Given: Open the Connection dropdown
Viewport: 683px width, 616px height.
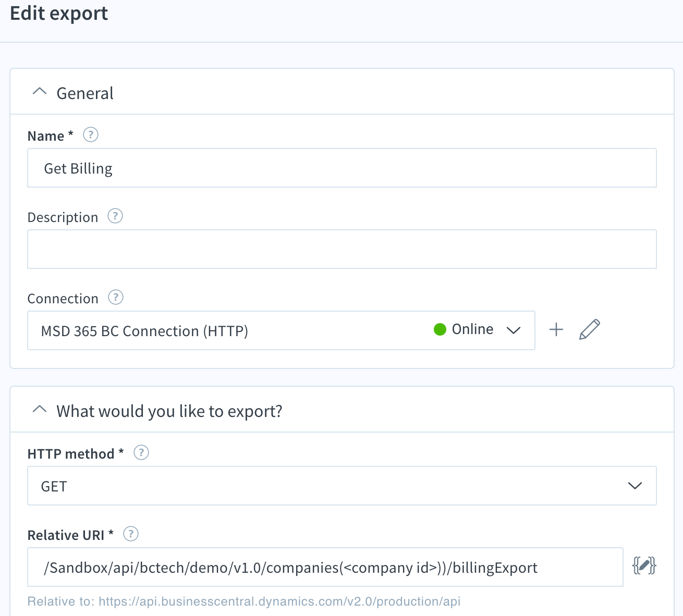Looking at the screenshot, I should pyautogui.click(x=281, y=330).
